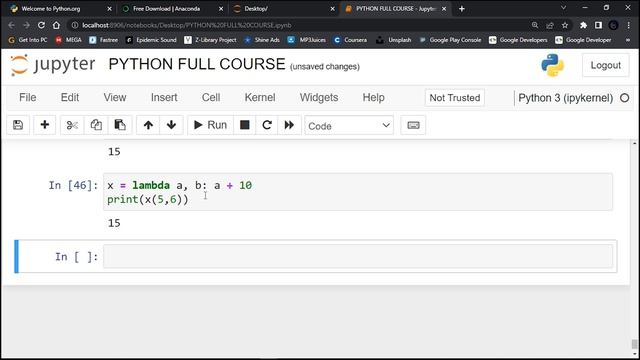
Task: Open the File menu
Action: pos(28,98)
